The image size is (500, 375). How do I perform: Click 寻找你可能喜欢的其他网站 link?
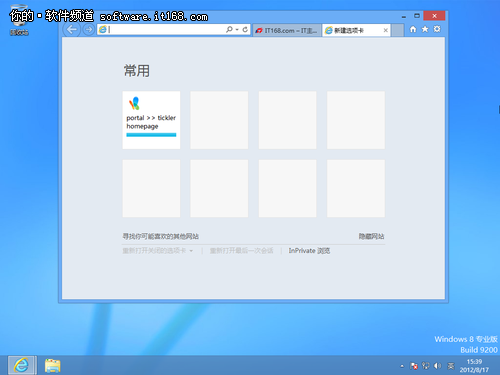160,236
